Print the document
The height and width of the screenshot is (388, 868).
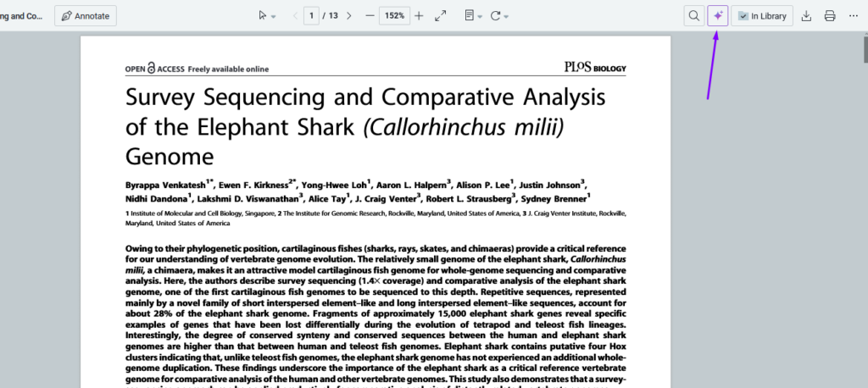point(830,16)
